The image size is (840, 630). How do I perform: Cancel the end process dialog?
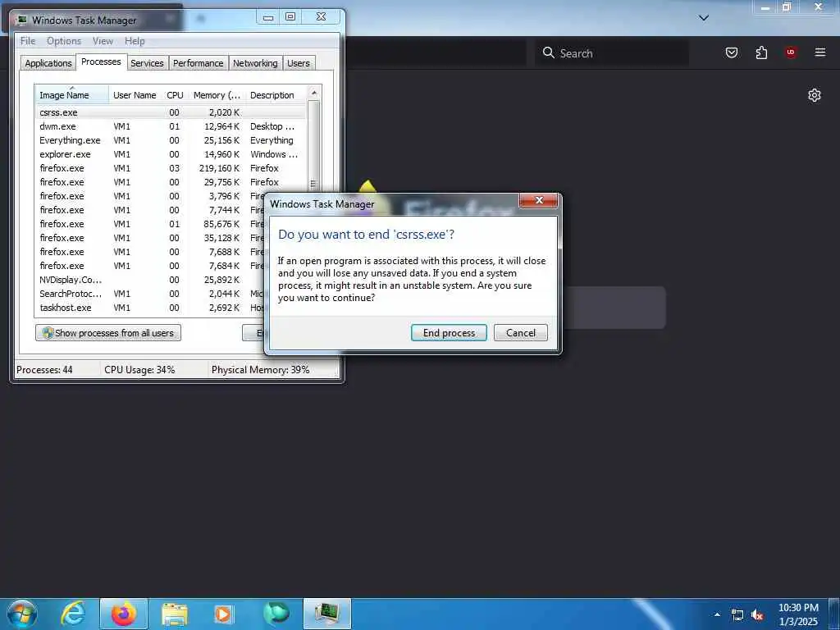tap(521, 333)
